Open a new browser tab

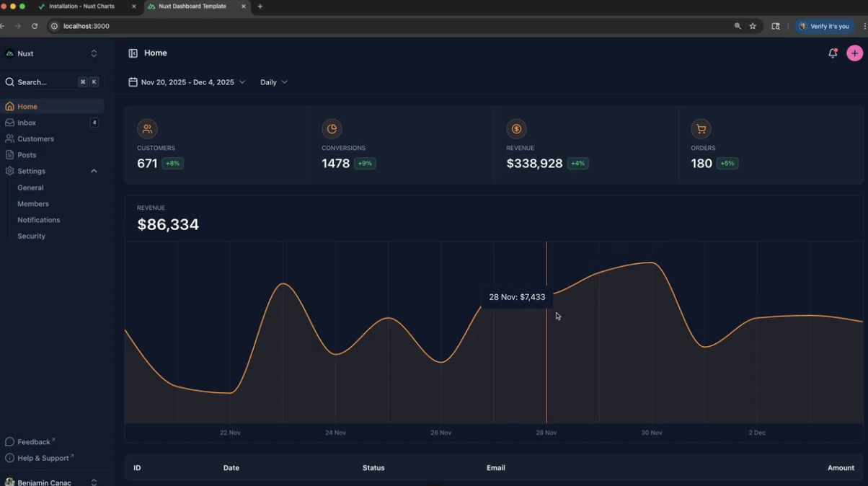260,6
